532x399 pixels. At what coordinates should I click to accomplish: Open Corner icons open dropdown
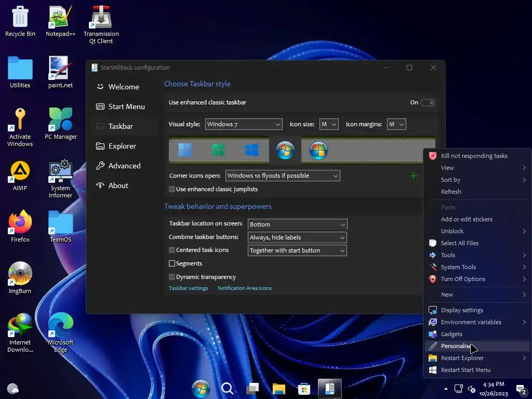[283, 176]
